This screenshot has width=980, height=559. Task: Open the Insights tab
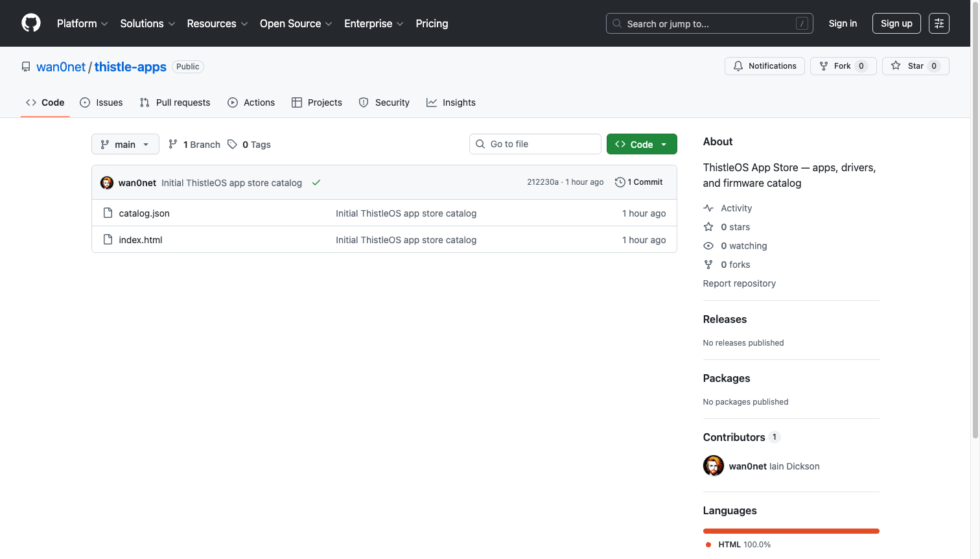pos(451,102)
